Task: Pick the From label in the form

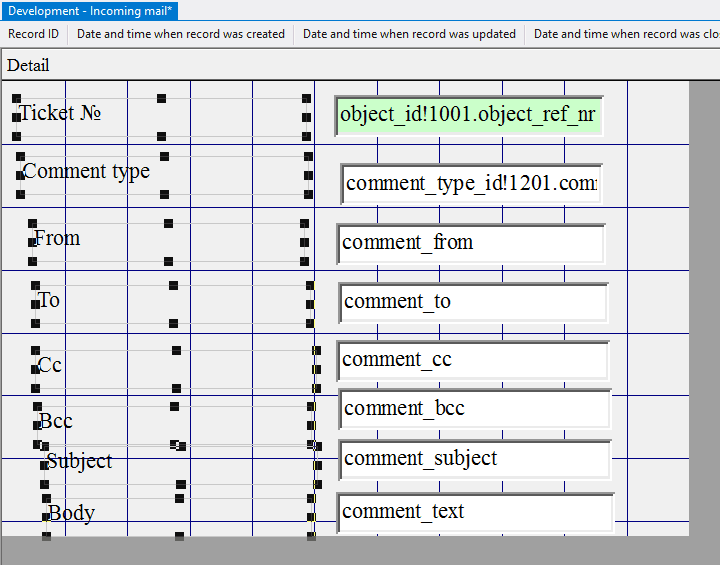Action: click(57, 238)
